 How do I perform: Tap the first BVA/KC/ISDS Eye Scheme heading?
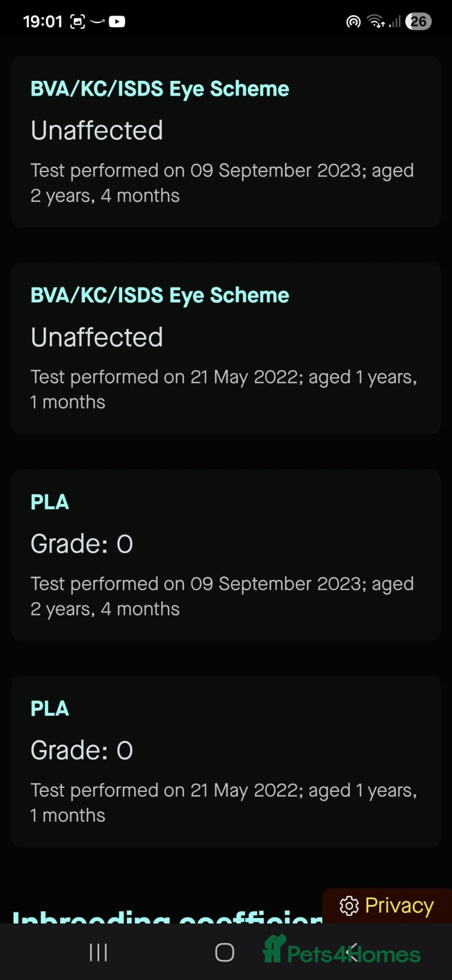click(159, 89)
